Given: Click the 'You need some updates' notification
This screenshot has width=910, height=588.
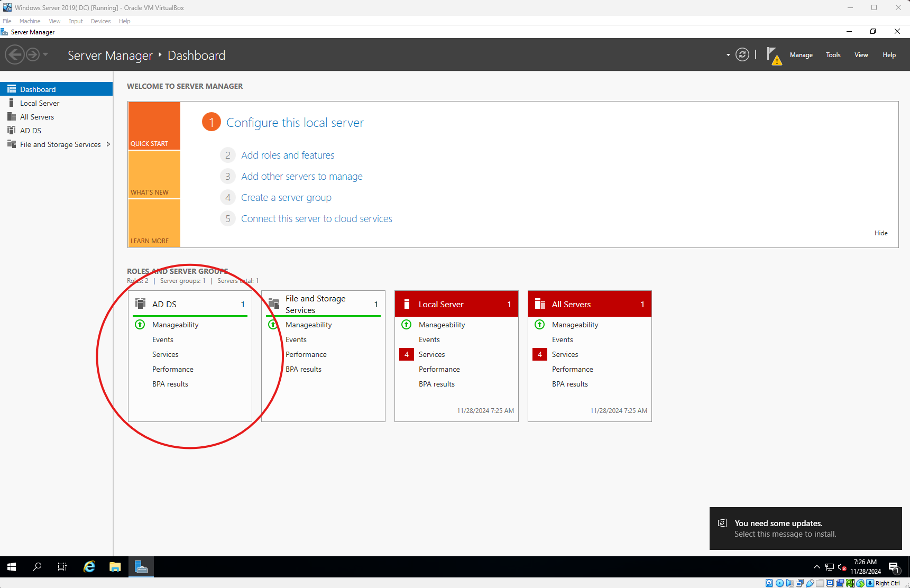Looking at the screenshot, I should click(806, 529).
